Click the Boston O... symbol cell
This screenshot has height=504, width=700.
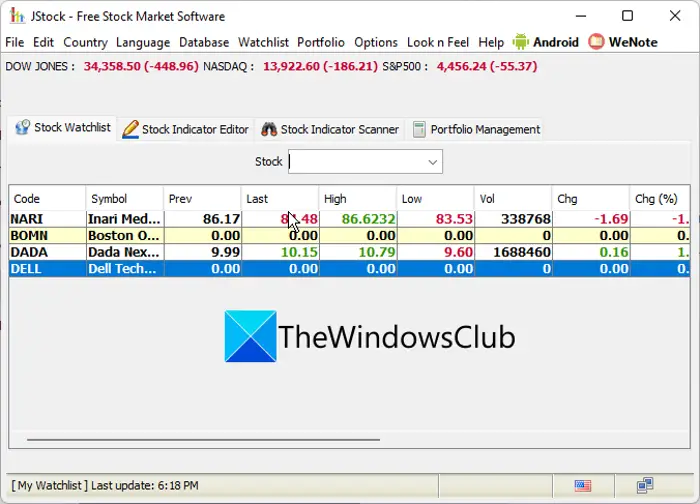[x=125, y=236]
